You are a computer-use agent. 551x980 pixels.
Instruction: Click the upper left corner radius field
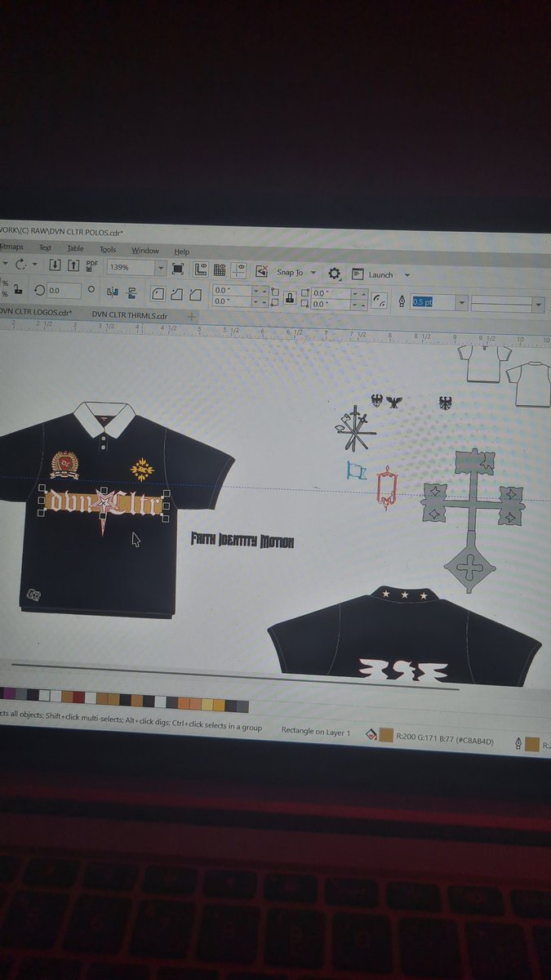pyautogui.click(x=233, y=291)
